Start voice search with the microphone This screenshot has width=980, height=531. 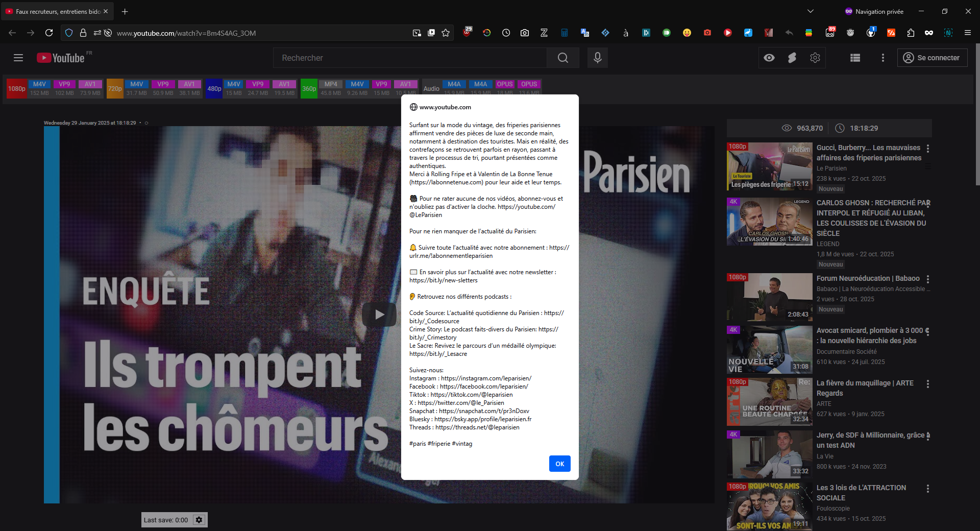coord(597,58)
